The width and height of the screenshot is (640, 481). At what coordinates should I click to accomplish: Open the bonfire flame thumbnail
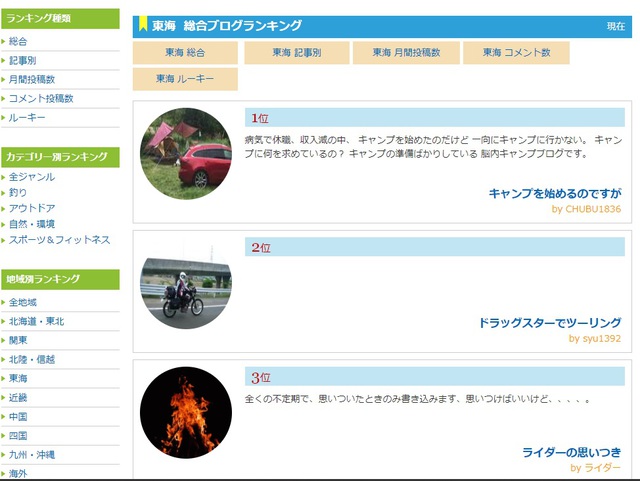coord(186,412)
